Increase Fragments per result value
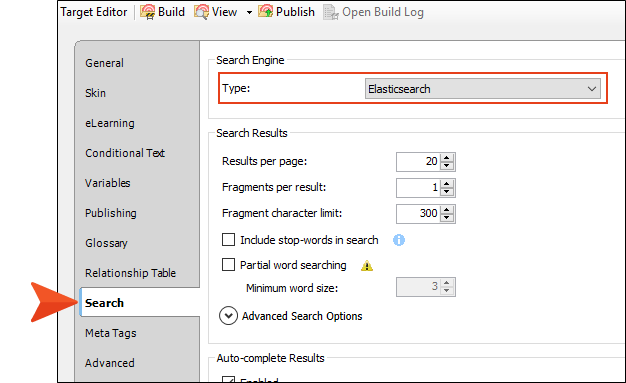The height and width of the screenshot is (383, 626). coord(447,183)
